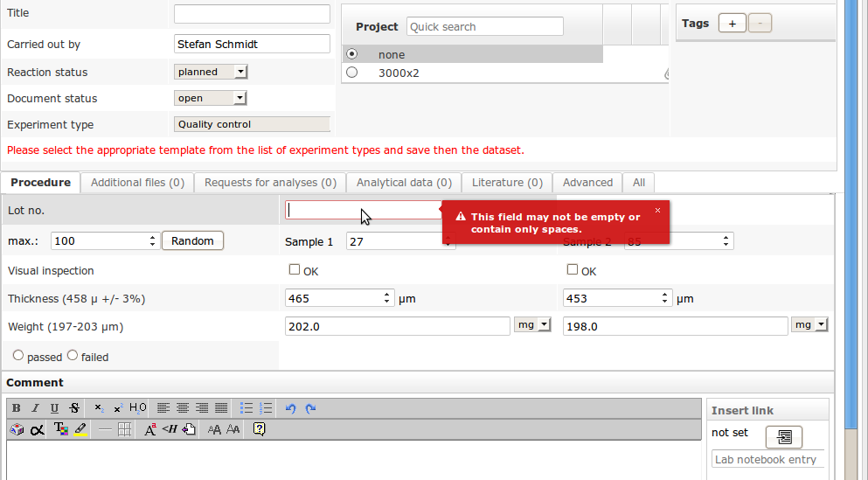Insert a special symbol using alpha icon
Viewport: 868px width, 480px height.
tap(37, 429)
